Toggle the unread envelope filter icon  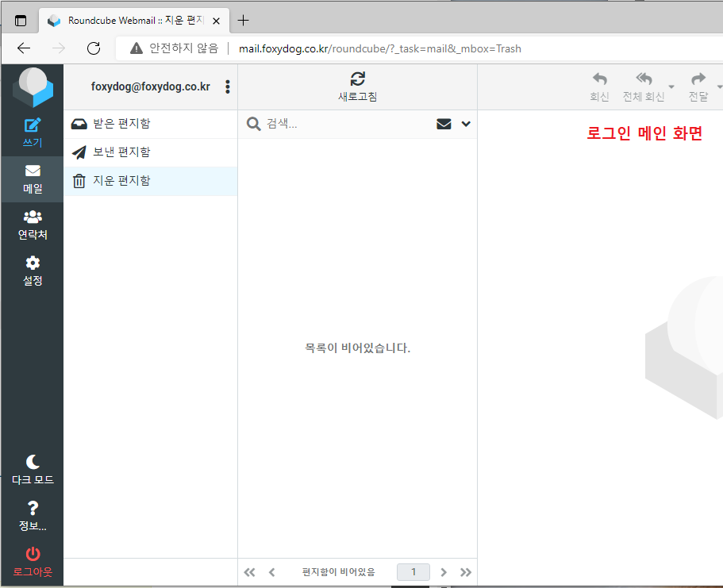tap(444, 124)
